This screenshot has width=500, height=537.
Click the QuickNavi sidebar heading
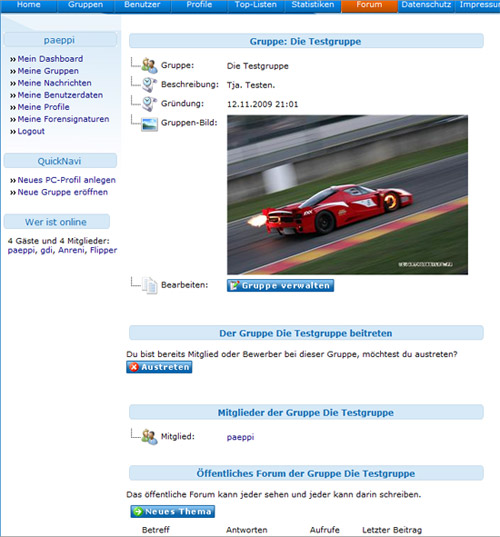point(60,161)
